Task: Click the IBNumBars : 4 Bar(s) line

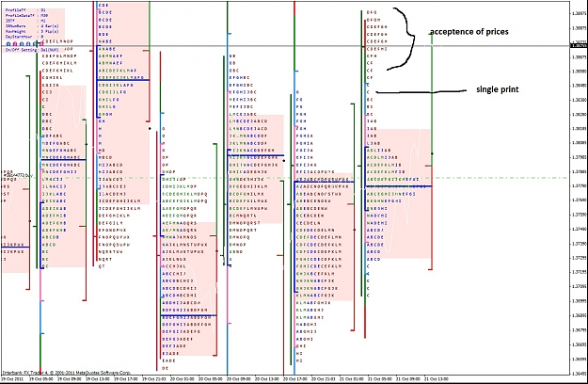Action: pyautogui.click(x=32, y=26)
